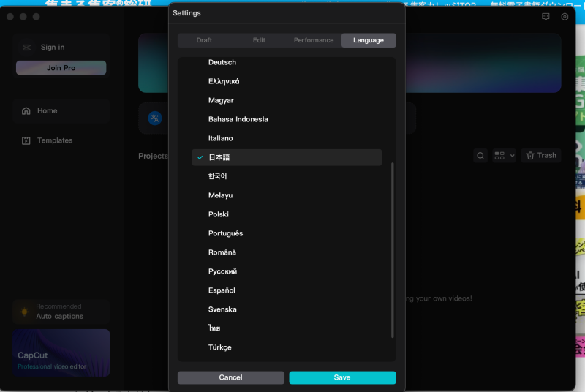Viewport: 585px width, 392px height.
Task: Open the feedback message icon
Action: [x=546, y=17]
